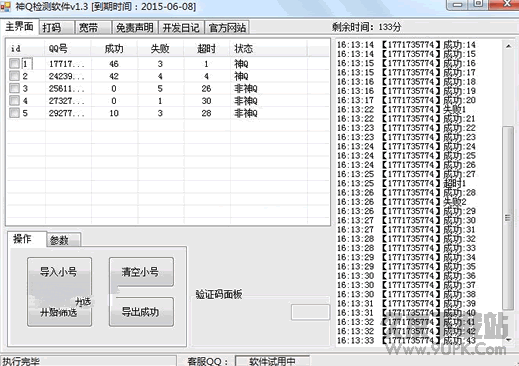Click the log panel scrollbar thumb
Viewport: 519px width, 366px height.
(x=508, y=218)
